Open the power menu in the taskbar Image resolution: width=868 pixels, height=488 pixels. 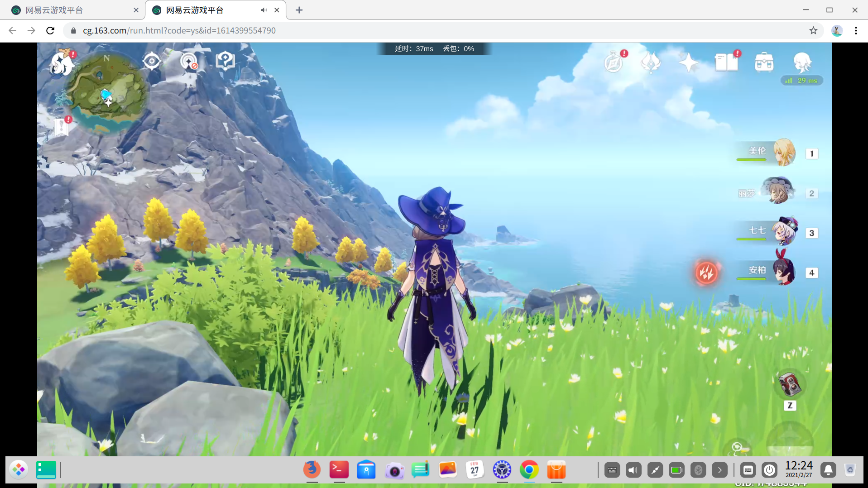[x=769, y=470]
